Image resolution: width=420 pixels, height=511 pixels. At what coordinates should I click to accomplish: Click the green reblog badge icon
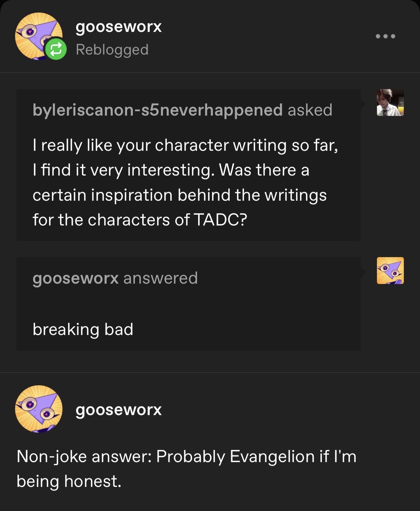(x=55, y=49)
